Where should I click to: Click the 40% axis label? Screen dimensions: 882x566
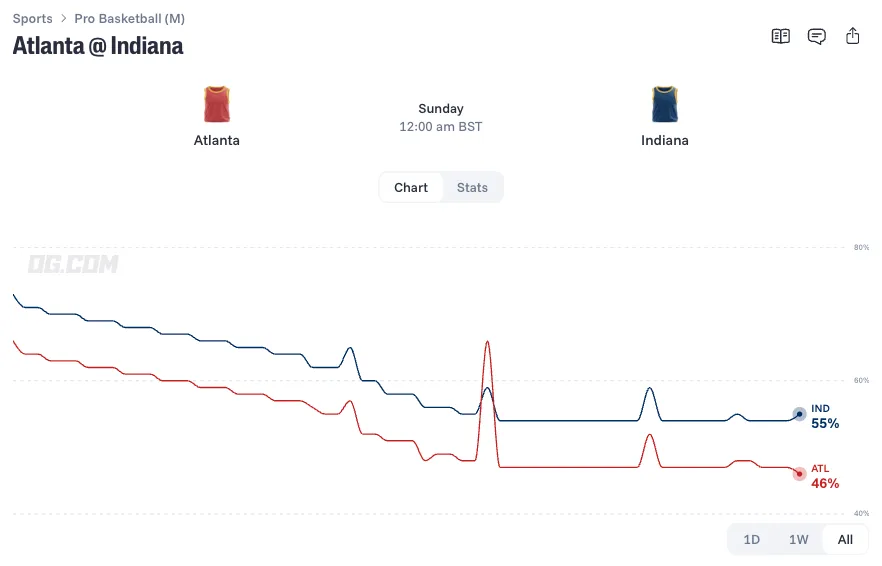[861, 514]
